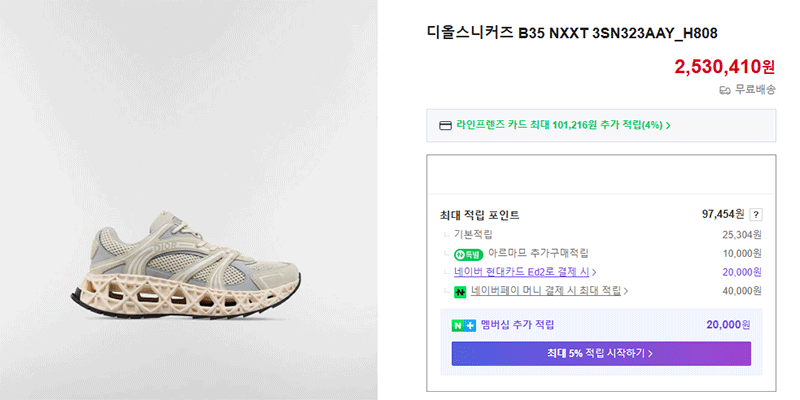Click the 아르마므 추가구매적립 text
Screen dimensions: 800x400
pos(538,253)
